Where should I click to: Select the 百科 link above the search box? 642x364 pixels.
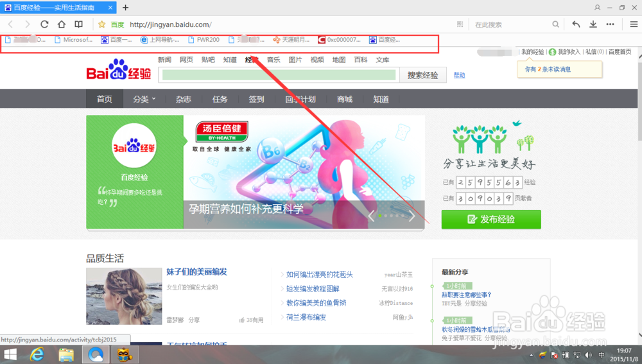coord(361,60)
